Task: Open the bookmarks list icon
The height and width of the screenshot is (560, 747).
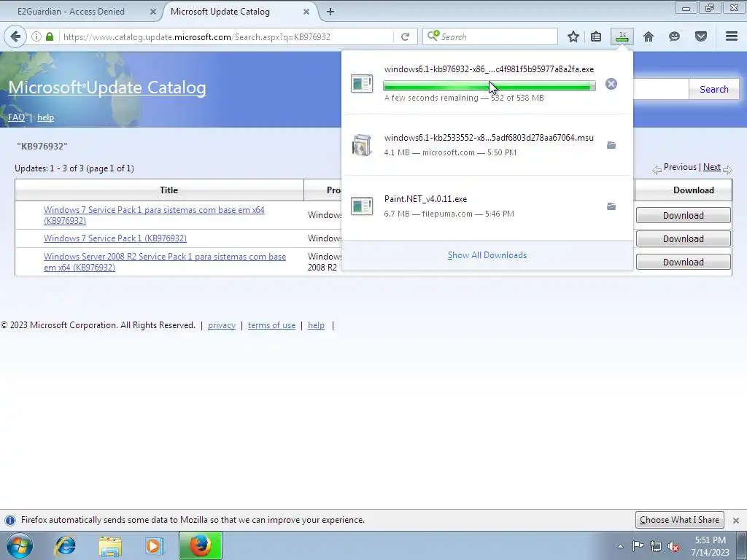Action: 596,36
